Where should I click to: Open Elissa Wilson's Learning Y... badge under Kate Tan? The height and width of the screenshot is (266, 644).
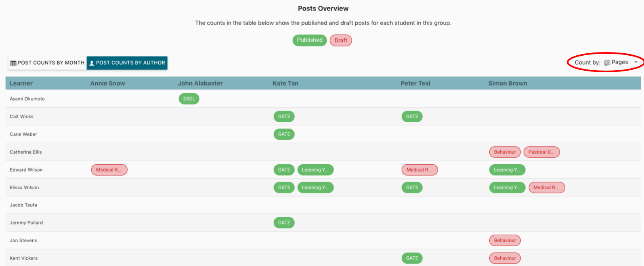pos(315,188)
